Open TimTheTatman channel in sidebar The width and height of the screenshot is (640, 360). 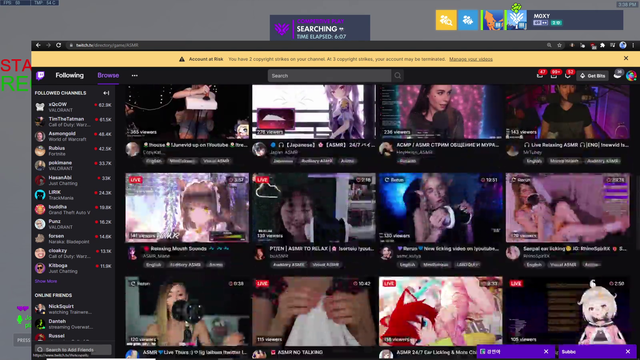pos(73,122)
